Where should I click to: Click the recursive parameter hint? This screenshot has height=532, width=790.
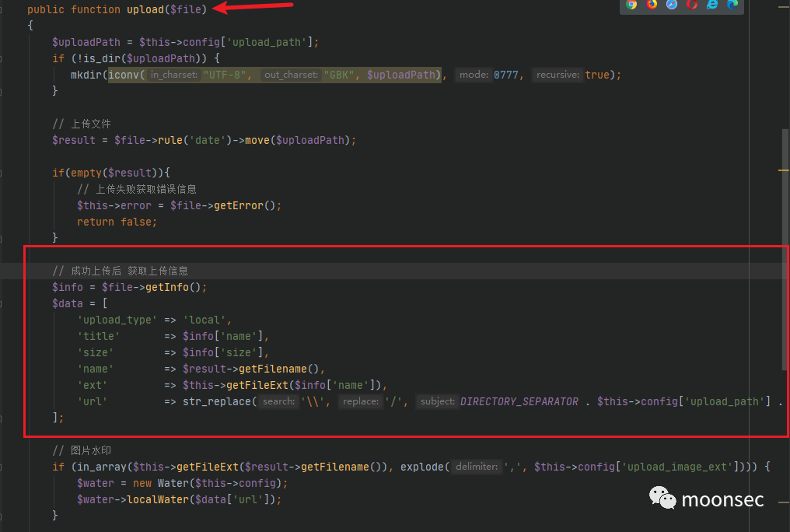click(x=558, y=75)
